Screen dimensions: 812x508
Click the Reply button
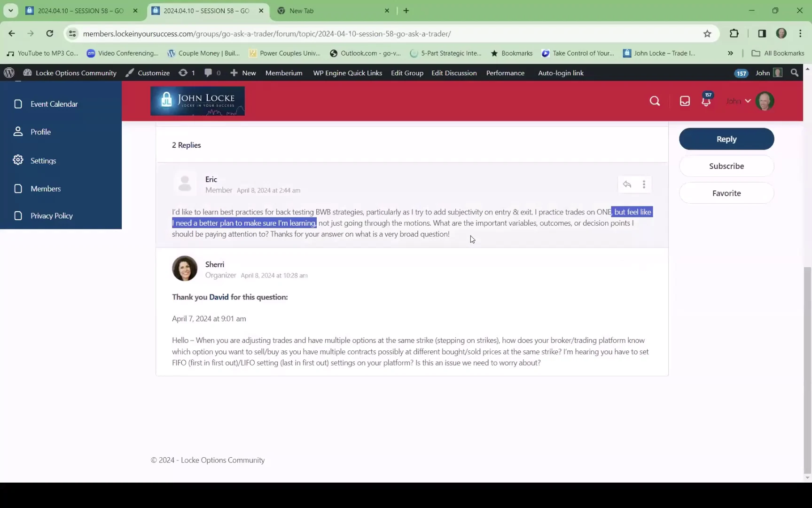(726, 139)
